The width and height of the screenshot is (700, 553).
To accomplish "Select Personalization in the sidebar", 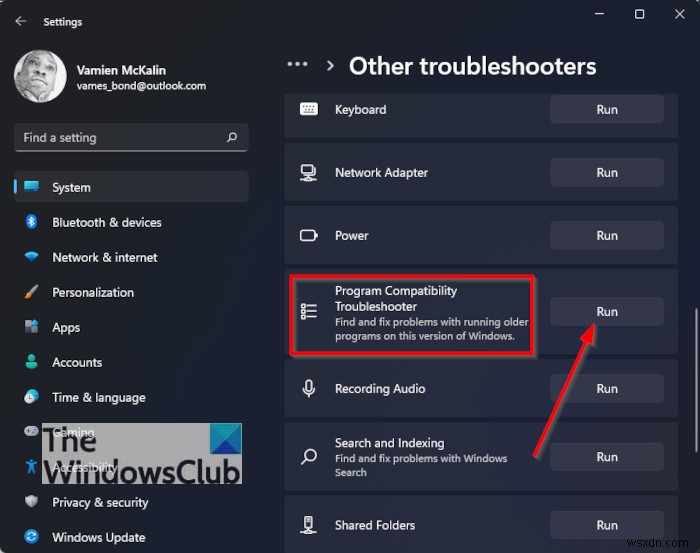I will click(131, 292).
